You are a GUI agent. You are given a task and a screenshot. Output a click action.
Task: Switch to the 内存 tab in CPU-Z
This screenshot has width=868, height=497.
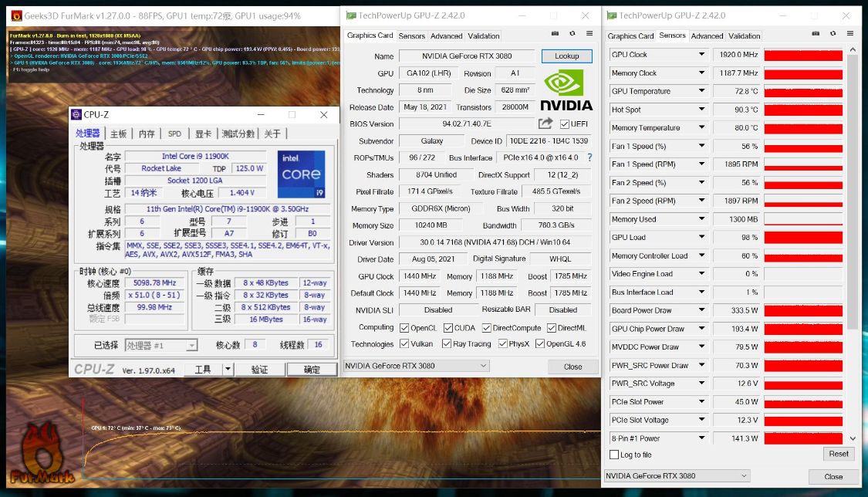147,134
